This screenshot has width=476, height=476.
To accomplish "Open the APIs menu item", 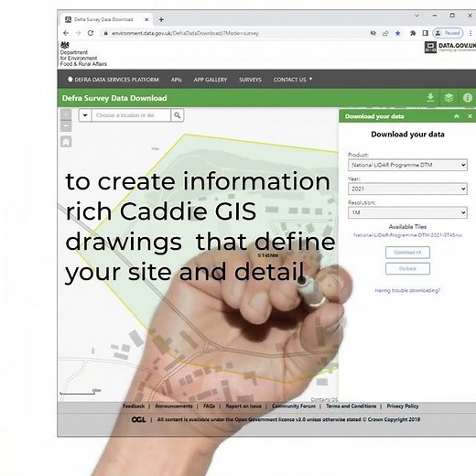I will 176,80.
